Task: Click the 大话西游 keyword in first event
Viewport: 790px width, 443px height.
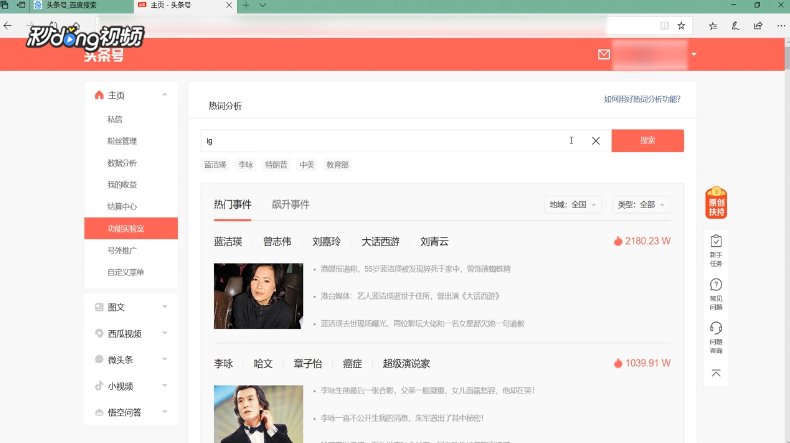Action: click(x=380, y=242)
